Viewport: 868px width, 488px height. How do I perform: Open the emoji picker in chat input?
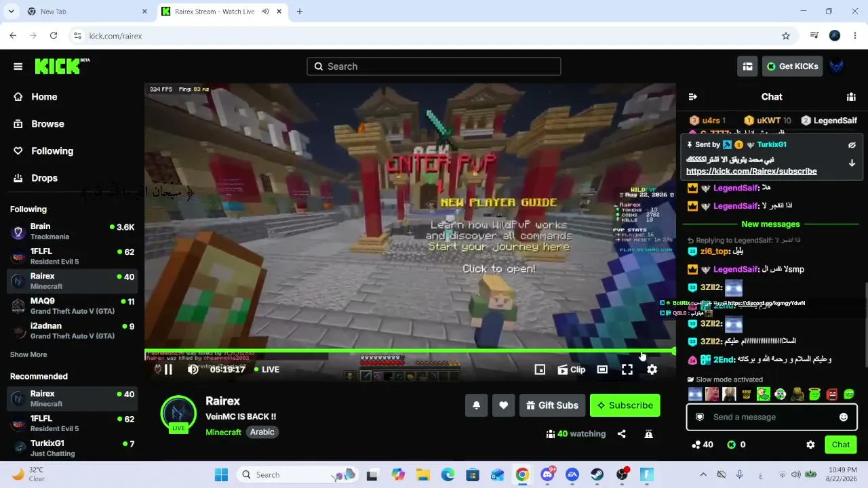(x=844, y=417)
